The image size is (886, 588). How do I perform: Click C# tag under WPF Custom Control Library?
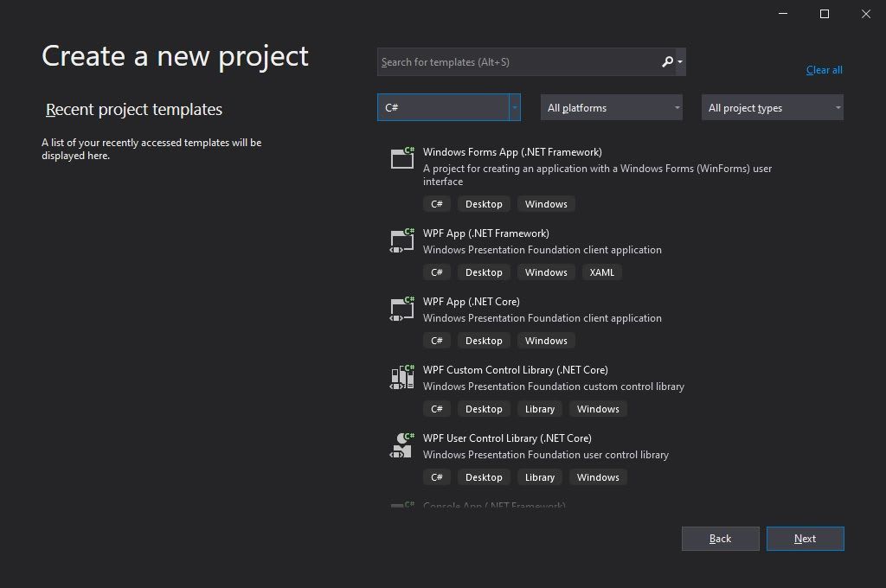click(x=437, y=409)
